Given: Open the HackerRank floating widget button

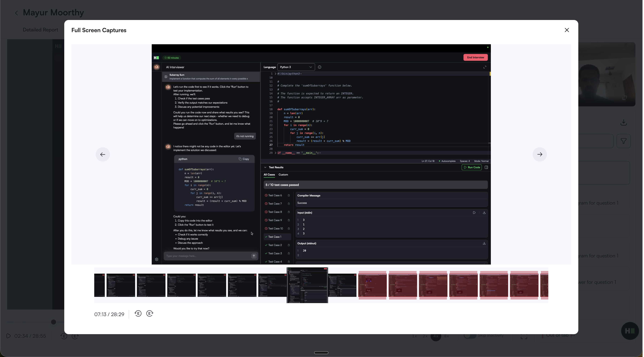Looking at the screenshot, I should click(630, 331).
